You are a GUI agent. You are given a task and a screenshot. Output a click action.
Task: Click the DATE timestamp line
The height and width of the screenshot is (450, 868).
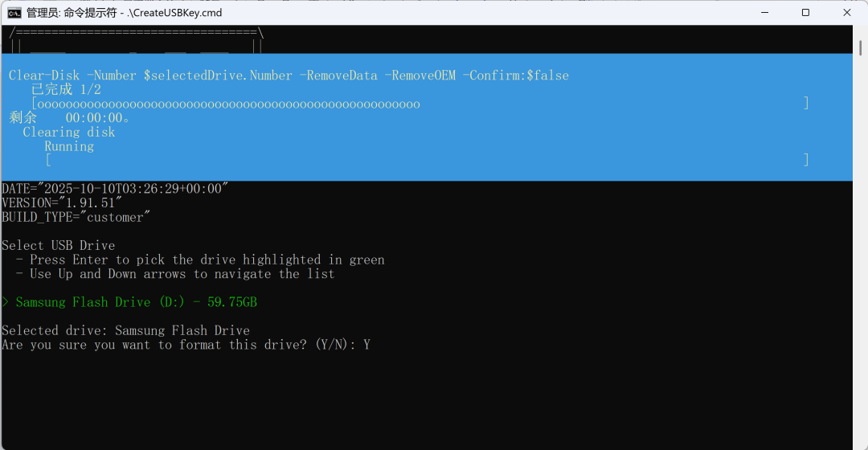[x=115, y=189]
